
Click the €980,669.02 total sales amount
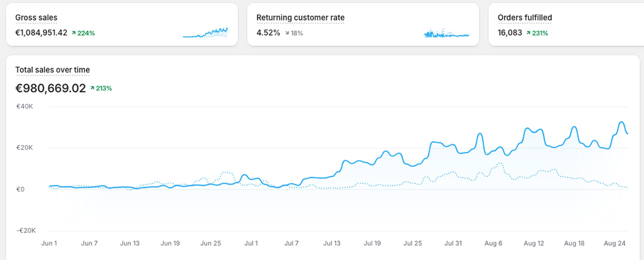[50, 89]
